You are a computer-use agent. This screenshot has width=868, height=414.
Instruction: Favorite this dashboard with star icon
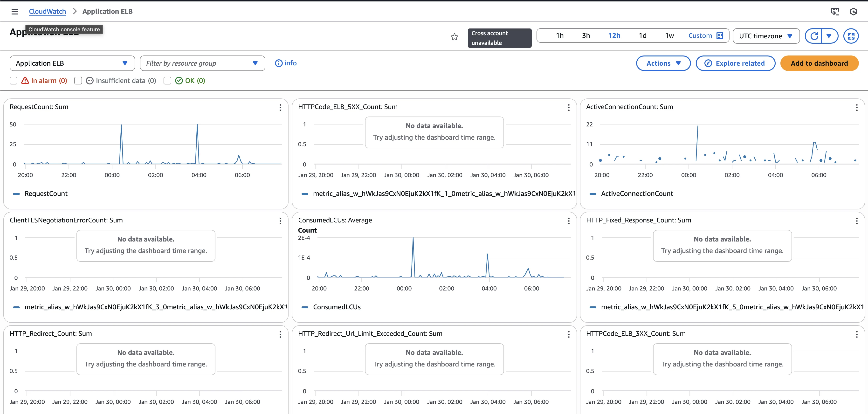tap(454, 37)
